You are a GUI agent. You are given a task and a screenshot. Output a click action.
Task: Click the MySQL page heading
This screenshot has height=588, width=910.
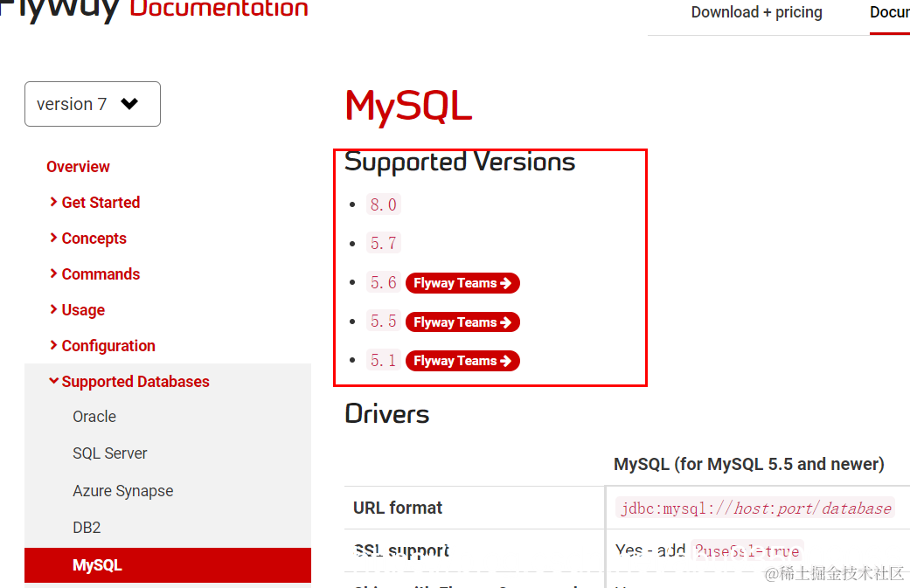[x=408, y=106]
